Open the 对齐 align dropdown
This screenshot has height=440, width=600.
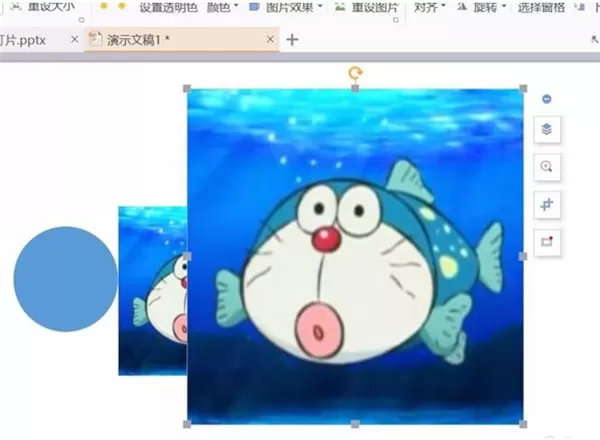[x=430, y=7]
